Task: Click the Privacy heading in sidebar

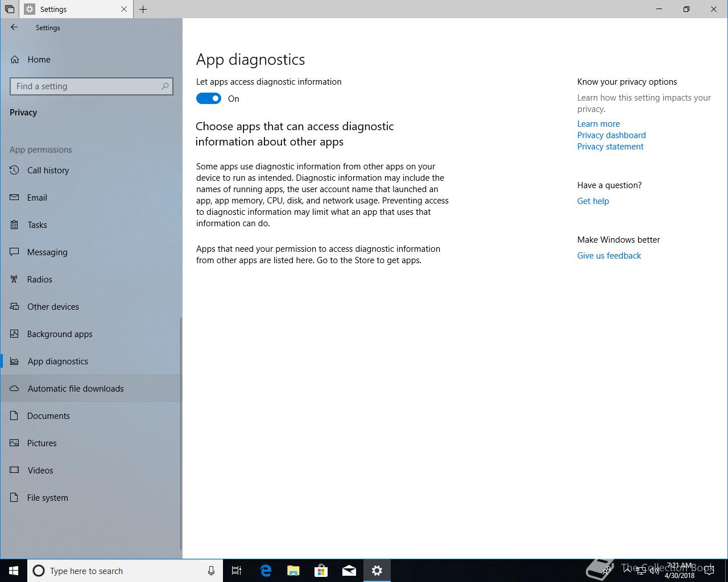Action: (23, 113)
